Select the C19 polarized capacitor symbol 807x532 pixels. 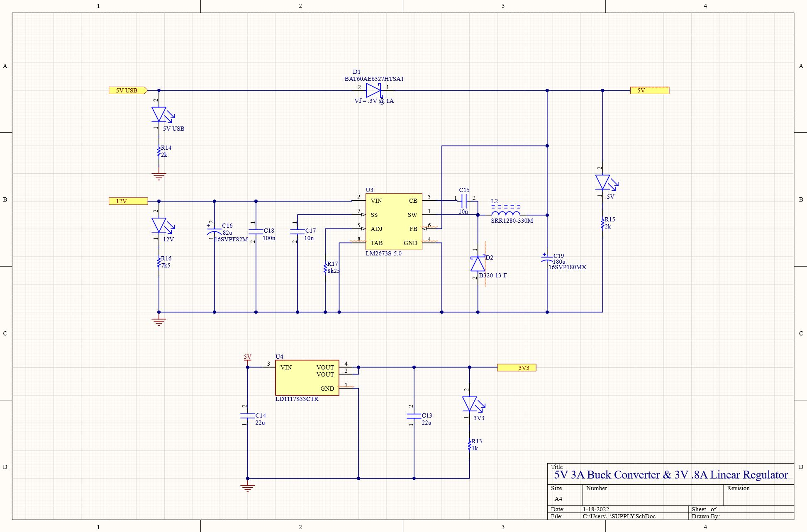coord(547,259)
